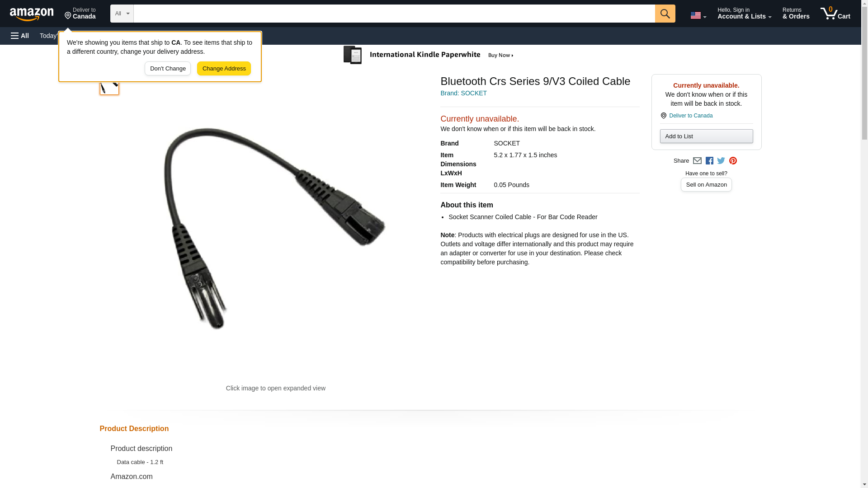
Task: Share product via email icon
Action: pyautogui.click(x=697, y=161)
